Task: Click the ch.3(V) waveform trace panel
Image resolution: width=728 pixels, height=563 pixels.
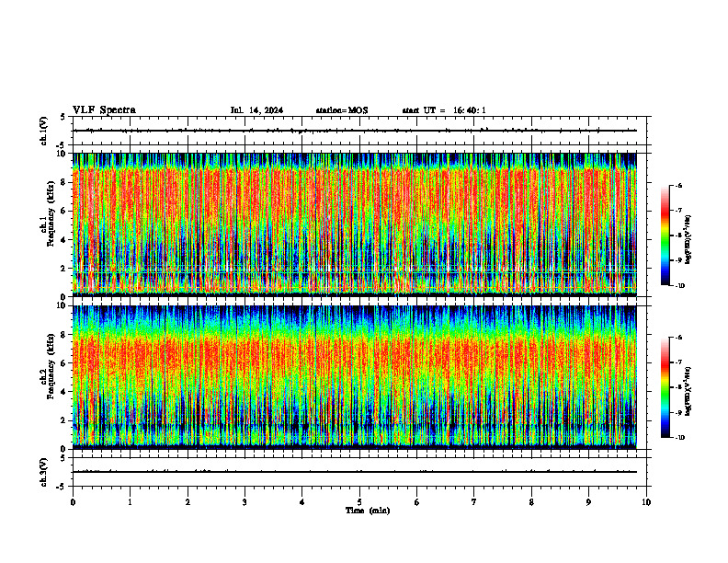Action: [x=359, y=472]
